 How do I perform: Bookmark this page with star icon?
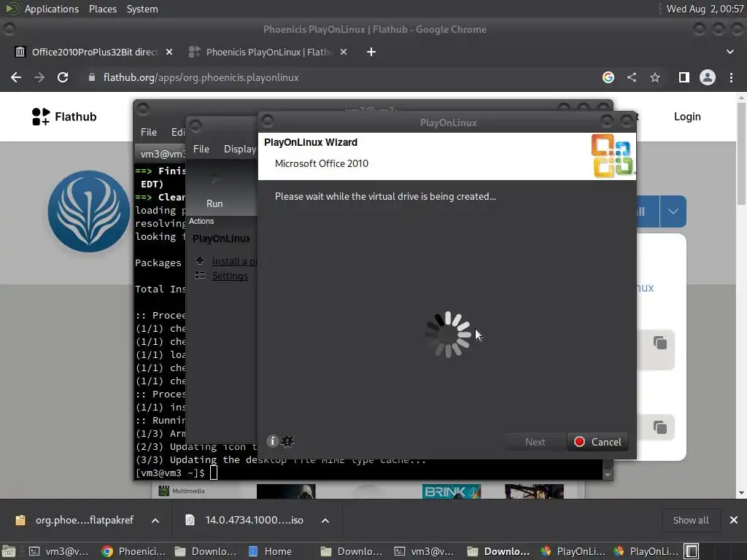coord(655,77)
